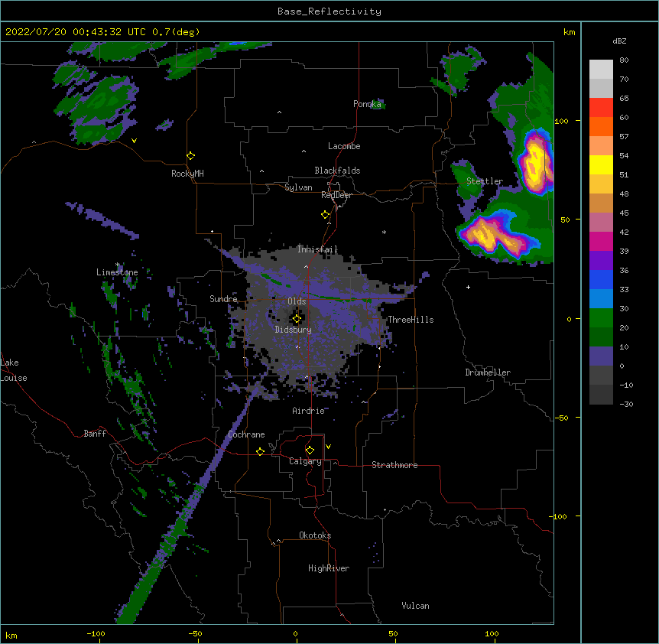Image resolution: width=659 pixels, height=644 pixels.
Task: Click the Ponoka city label
Action: click(x=367, y=104)
